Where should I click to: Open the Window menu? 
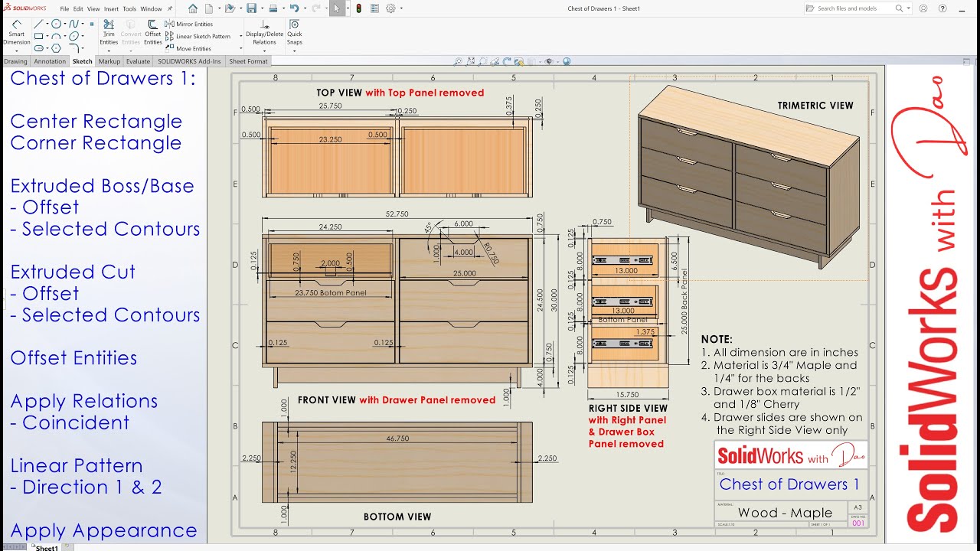(151, 8)
